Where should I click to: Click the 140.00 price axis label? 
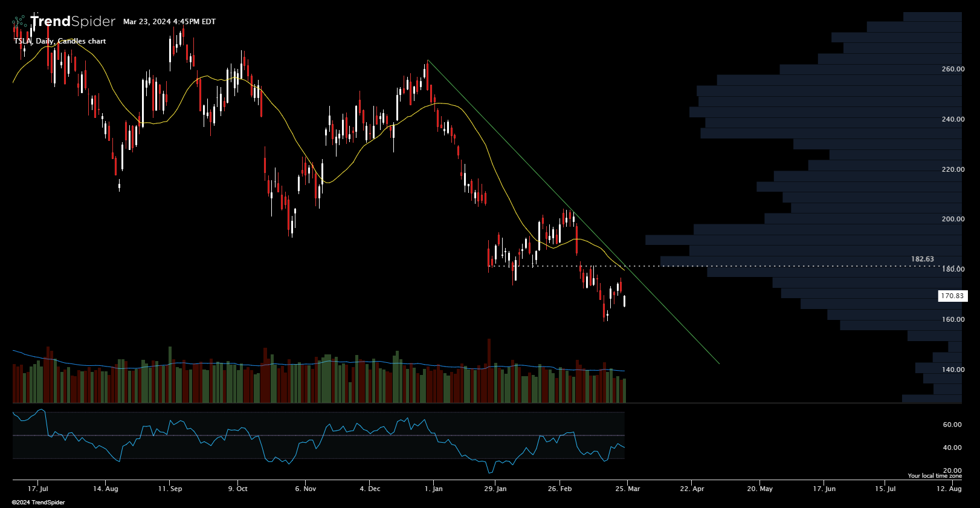(x=953, y=370)
